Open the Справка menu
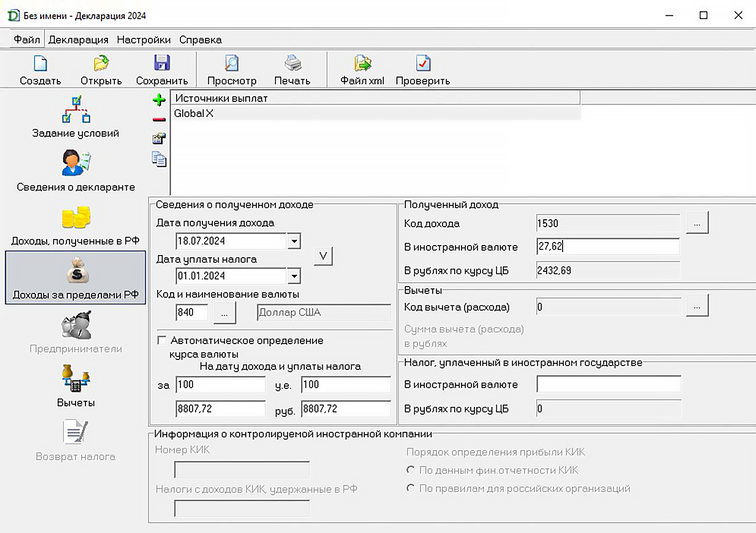Image resolution: width=756 pixels, height=533 pixels. (200, 40)
